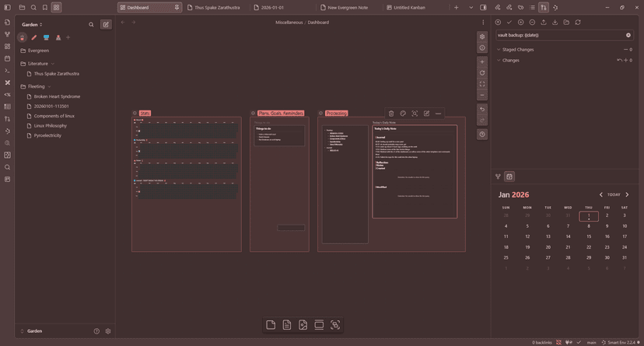Switch to the Untitled Kanban tab

click(409, 8)
